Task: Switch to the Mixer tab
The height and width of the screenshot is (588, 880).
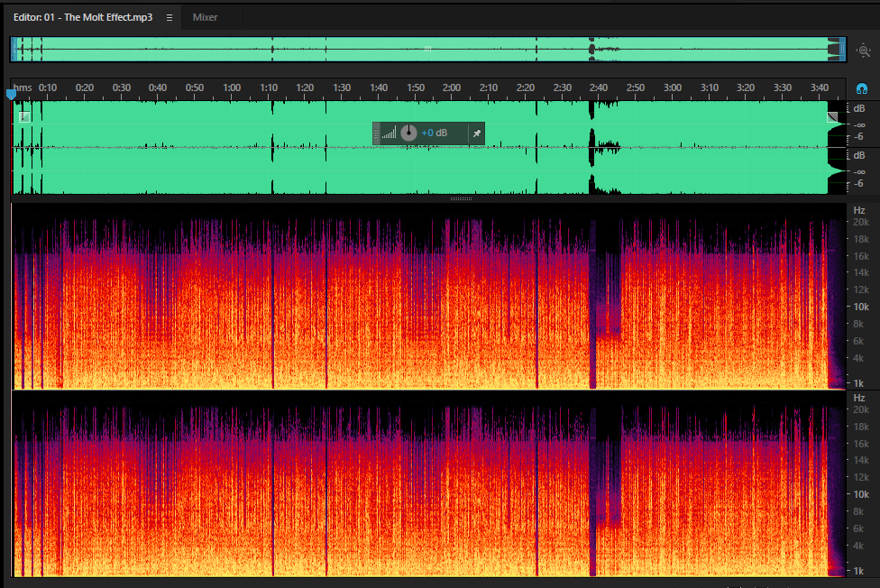Action: coord(205,17)
